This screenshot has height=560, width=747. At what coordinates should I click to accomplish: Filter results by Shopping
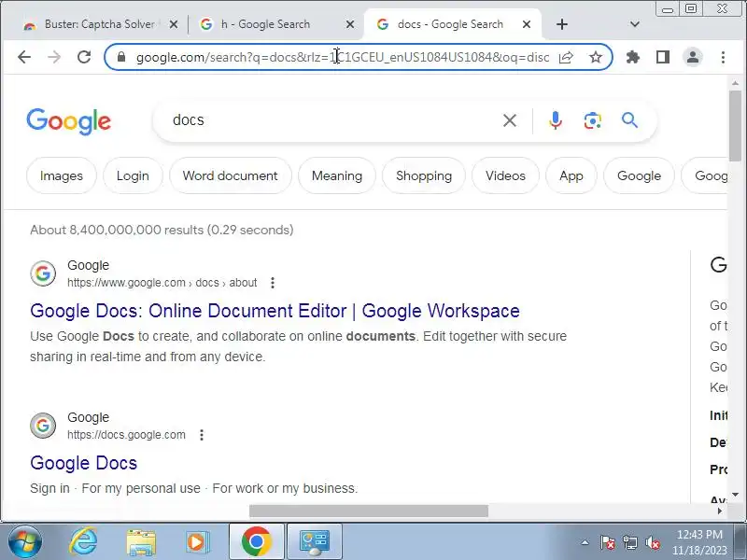[424, 175]
